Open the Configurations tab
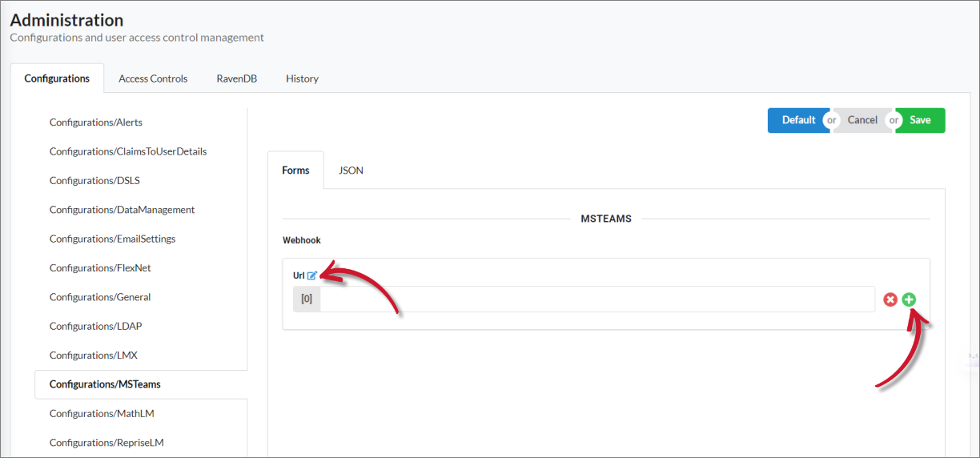 point(57,78)
